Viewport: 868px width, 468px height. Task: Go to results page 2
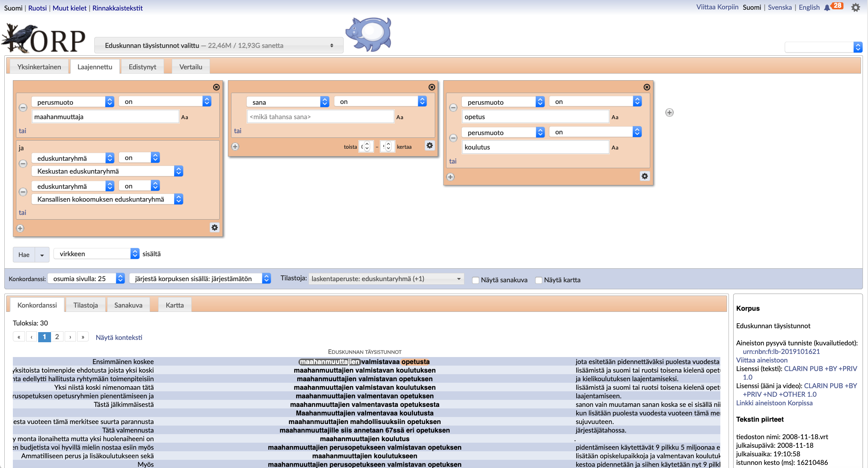57,337
